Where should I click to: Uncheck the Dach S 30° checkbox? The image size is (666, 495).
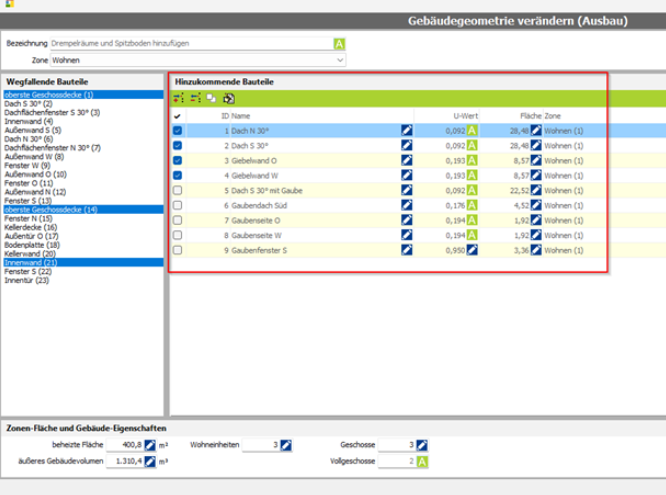177,145
